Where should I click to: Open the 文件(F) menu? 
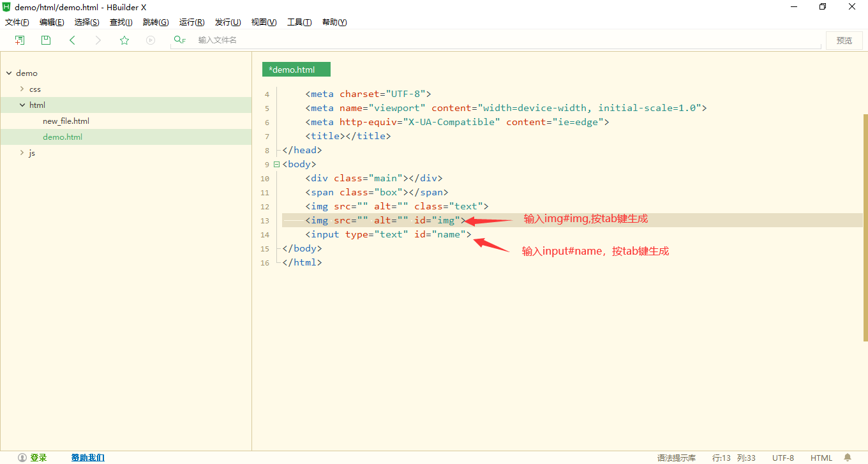[x=17, y=22]
